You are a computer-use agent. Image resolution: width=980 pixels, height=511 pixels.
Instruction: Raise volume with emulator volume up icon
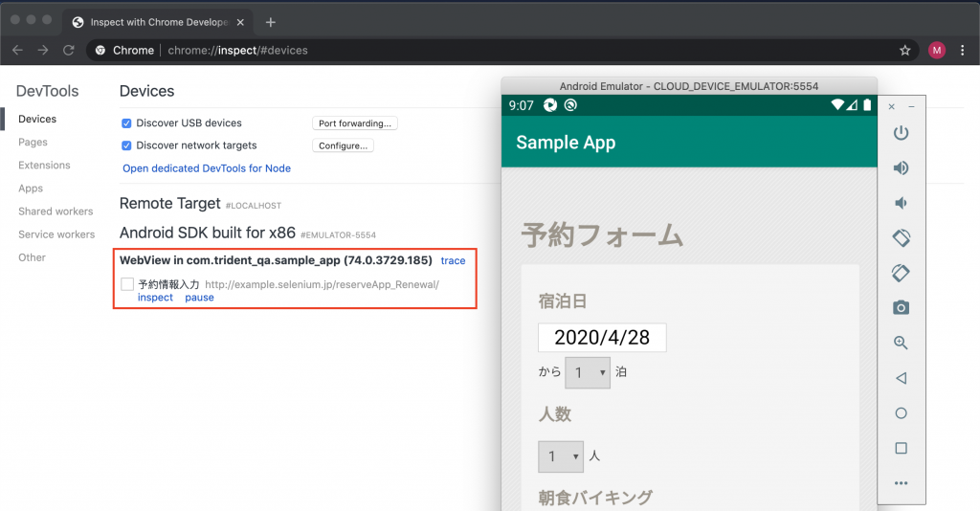(901, 168)
